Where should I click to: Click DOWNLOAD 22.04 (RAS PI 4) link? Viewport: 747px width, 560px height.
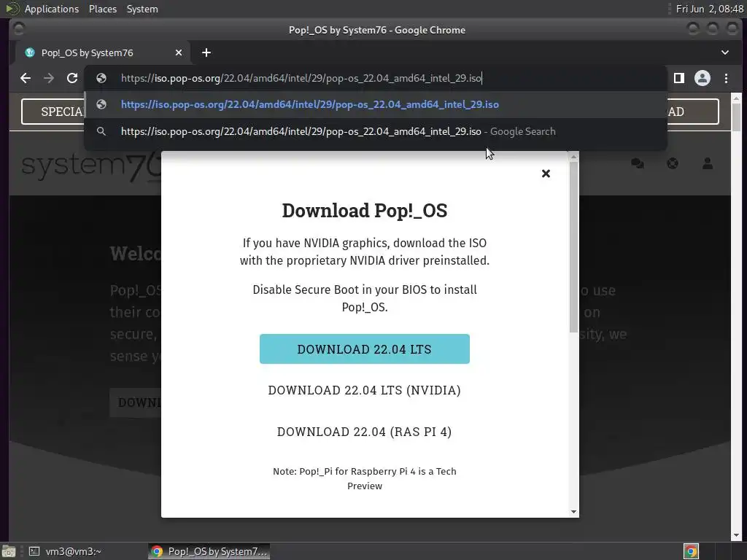[365, 432]
